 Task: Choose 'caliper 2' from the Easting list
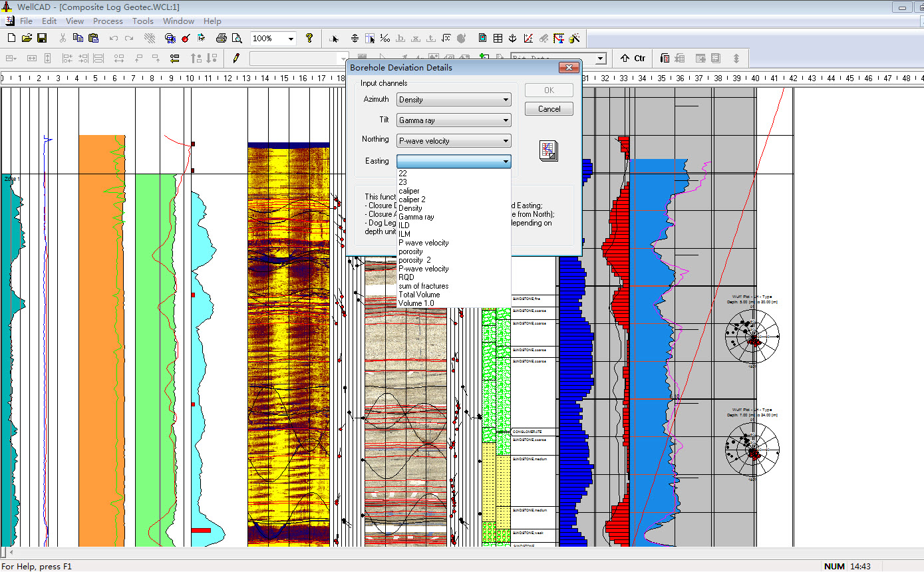coord(454,200)
